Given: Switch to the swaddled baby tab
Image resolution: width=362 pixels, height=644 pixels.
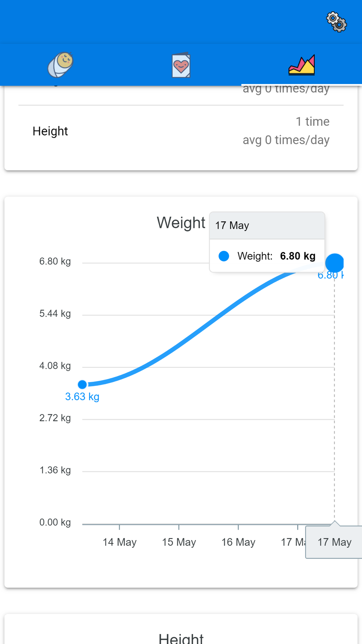Looking at the screenshot, I should click(x=60, y=65).
